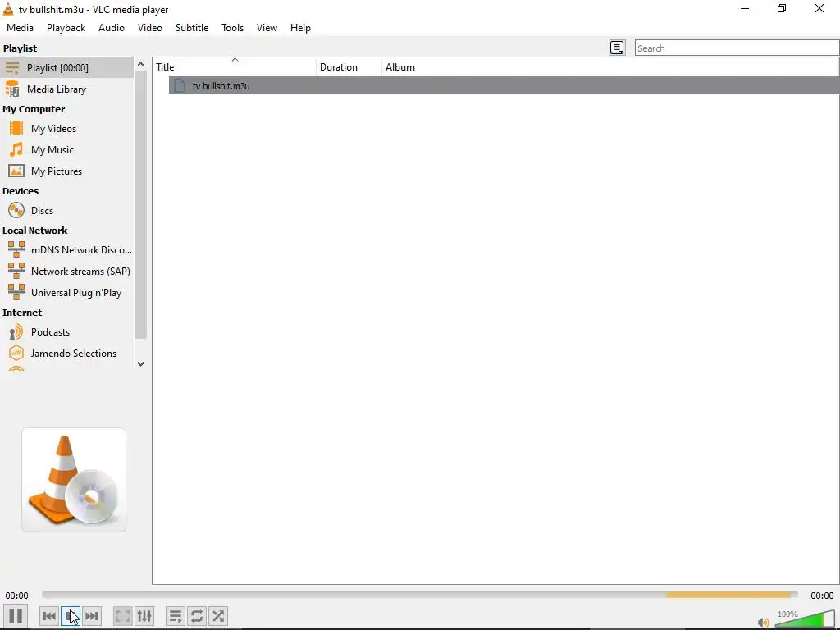Open the Playback menu
Viewport: 840px width, 630px height.
tap(66, 28)
